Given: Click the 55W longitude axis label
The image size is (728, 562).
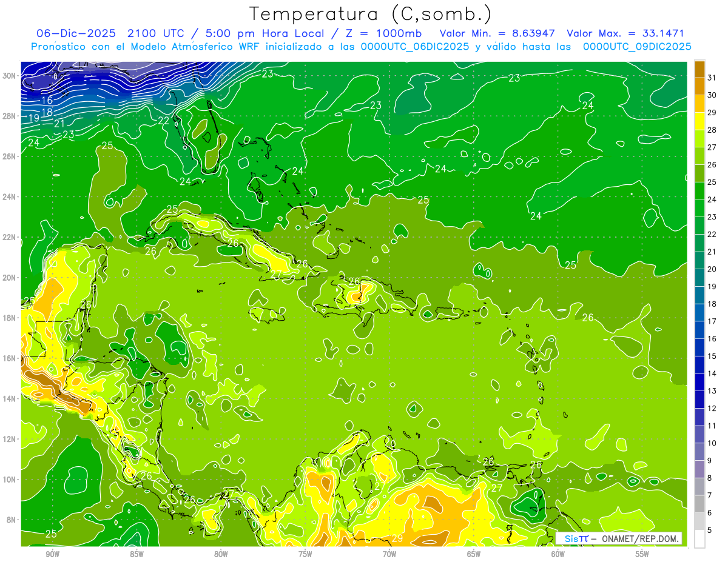Looking at the screenshot, I should tap(642, 555).
